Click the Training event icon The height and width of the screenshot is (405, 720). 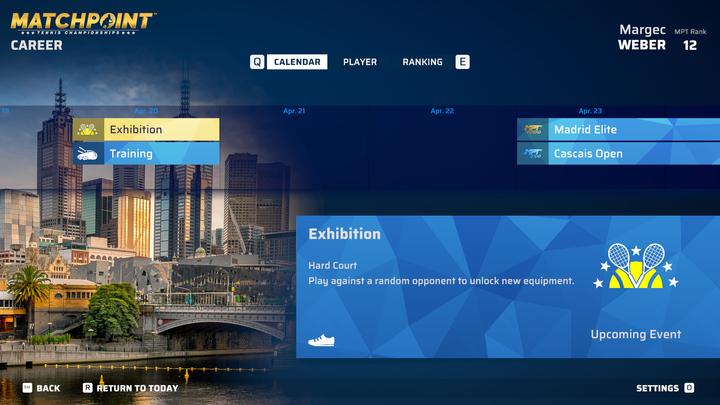click(x=88, y=154)
